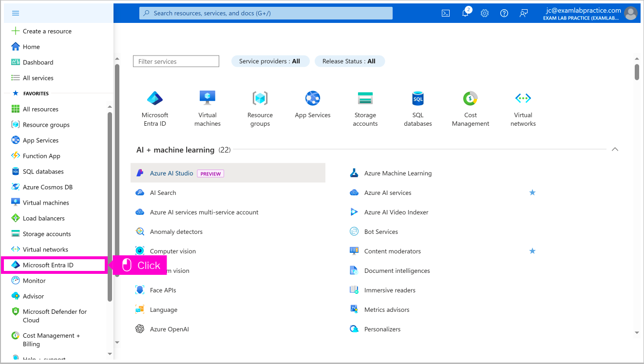Open portal settings gear icon
The width and height of the screenshot is (644, 364).
click(485, 13)
